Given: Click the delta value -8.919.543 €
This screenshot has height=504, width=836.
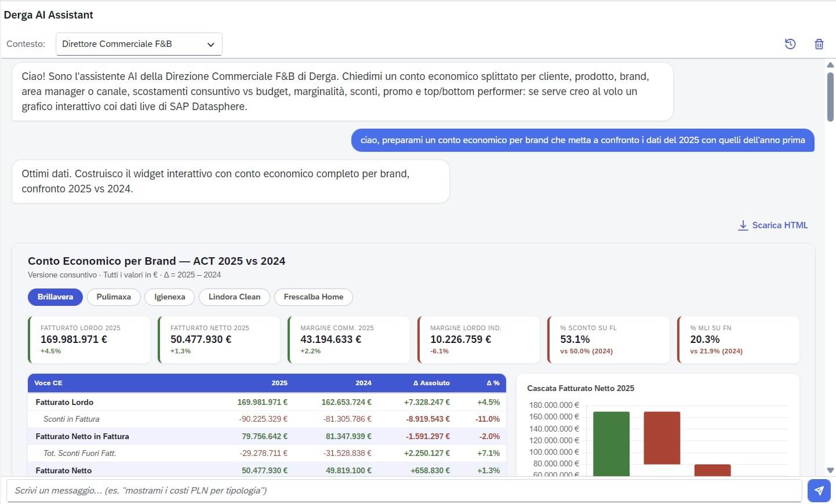Looking at the screenshot, I should point(428,419).
